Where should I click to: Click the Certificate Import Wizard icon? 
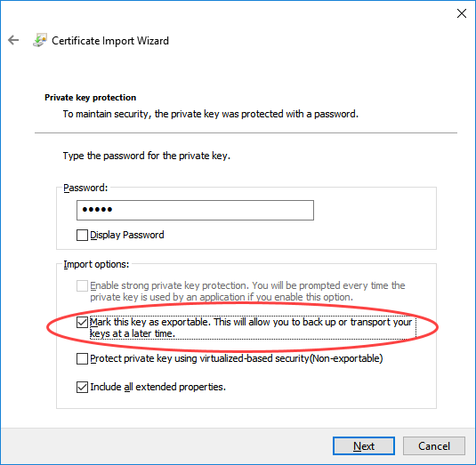tap(40, 40)
